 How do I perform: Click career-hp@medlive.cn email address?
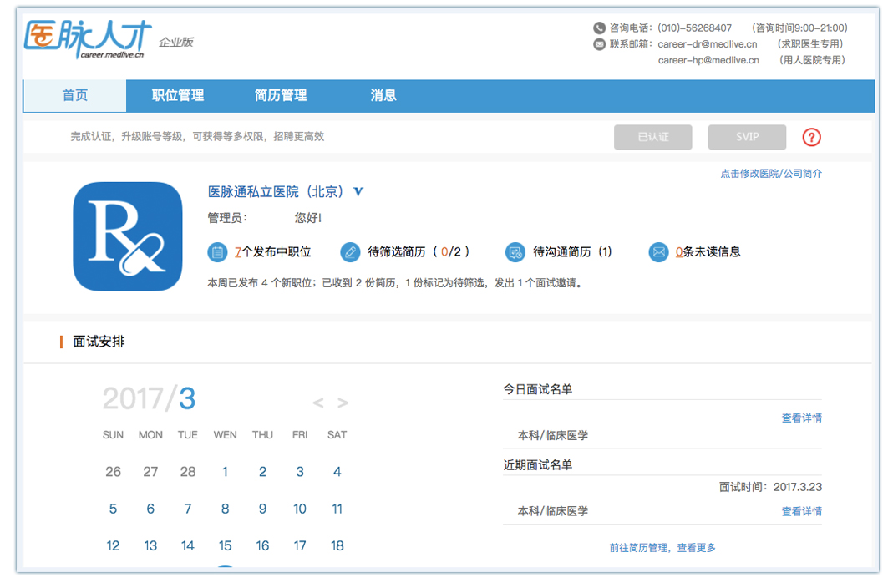(708, 60)
